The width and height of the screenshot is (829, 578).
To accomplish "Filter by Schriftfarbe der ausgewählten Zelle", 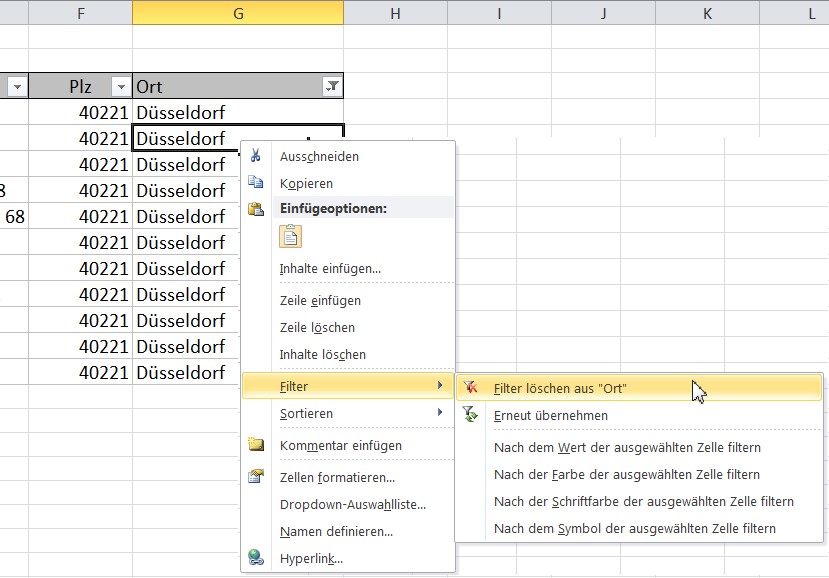I will coord(639,501).
